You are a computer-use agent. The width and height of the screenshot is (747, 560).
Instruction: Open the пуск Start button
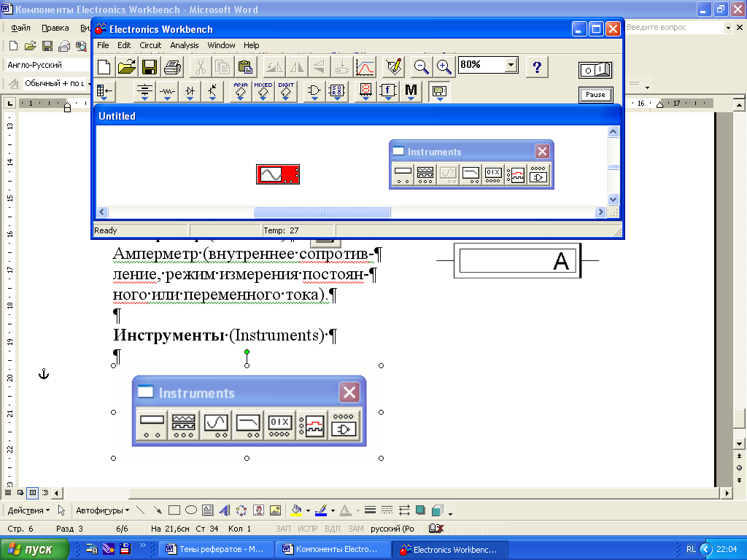coord(34,549)
